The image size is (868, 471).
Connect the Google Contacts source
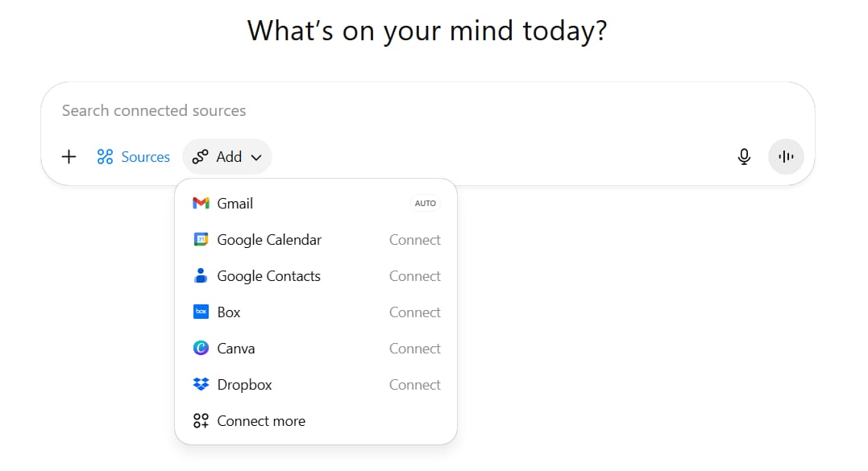414,276
